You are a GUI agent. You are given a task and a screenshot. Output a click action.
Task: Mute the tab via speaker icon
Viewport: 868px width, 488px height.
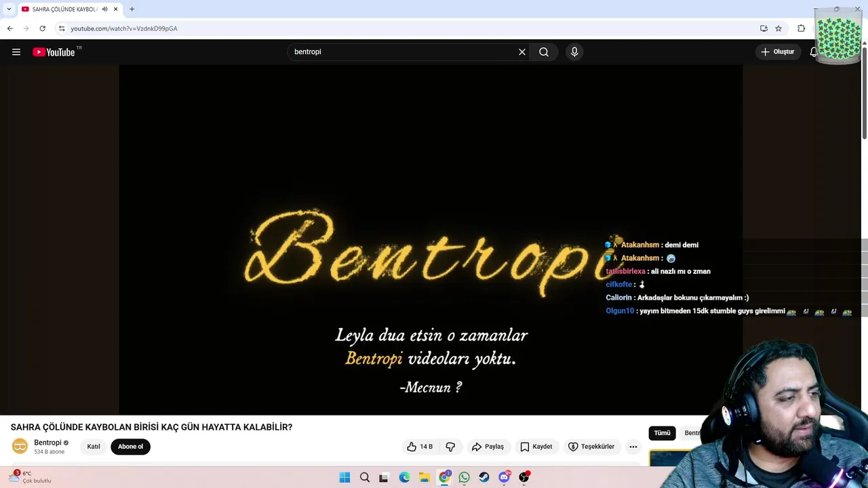click(104, 9)
